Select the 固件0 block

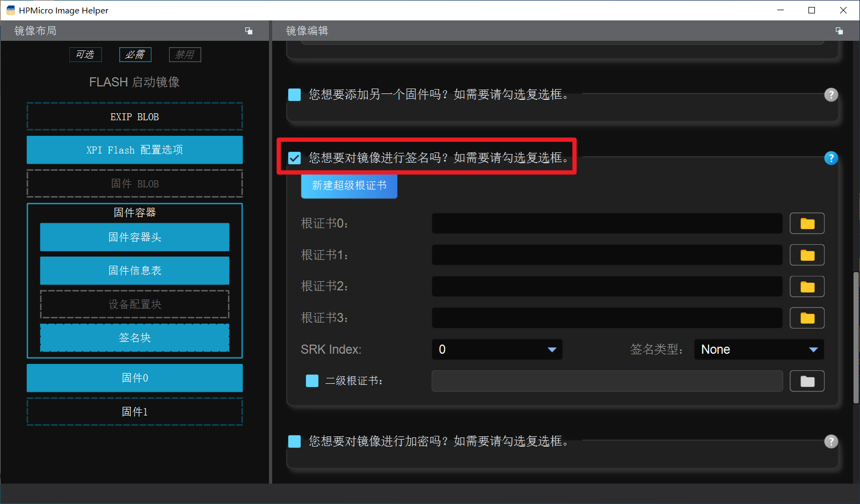tap(135, 378)
